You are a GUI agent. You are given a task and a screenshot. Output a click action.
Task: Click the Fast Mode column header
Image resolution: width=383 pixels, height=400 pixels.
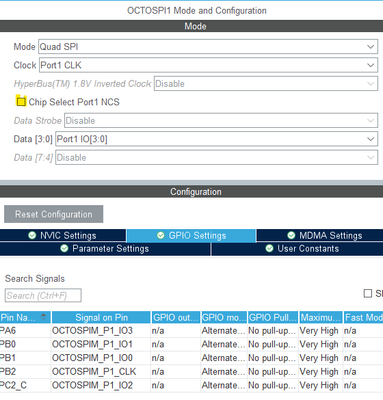click(x=363, y=317)
